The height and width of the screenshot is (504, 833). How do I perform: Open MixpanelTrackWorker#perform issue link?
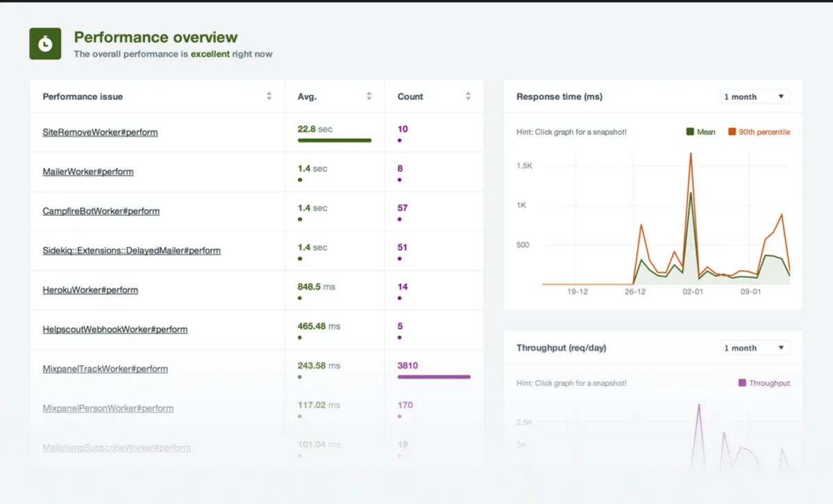[x=106, y=369]
